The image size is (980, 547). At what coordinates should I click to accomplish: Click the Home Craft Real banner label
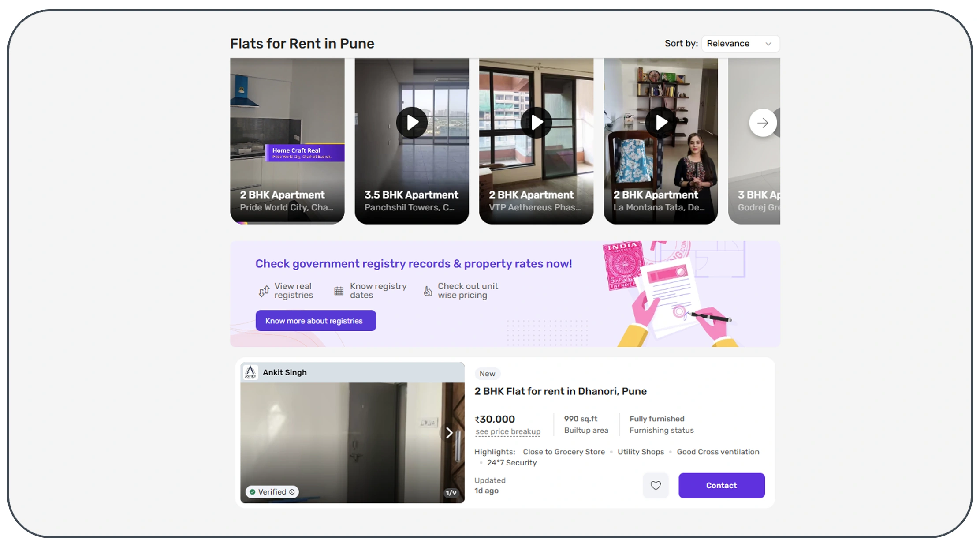coord(305,153)
